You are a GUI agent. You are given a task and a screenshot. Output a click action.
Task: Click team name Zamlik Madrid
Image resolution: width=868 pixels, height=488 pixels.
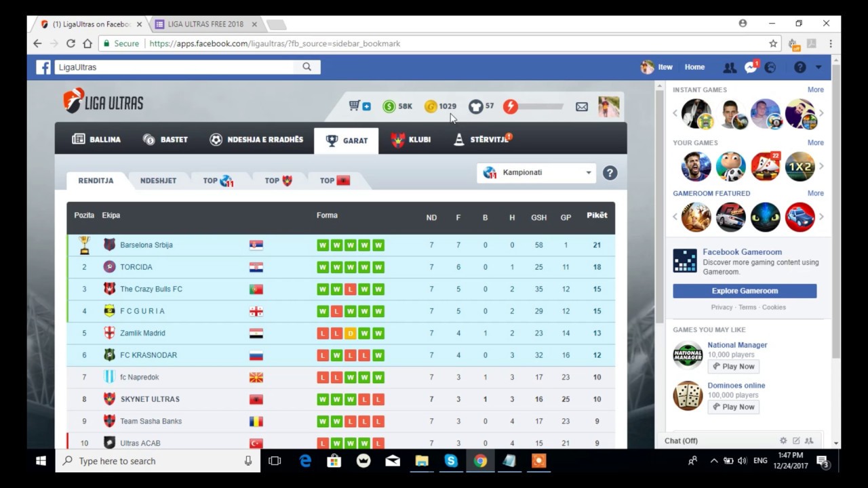(142, 333)
